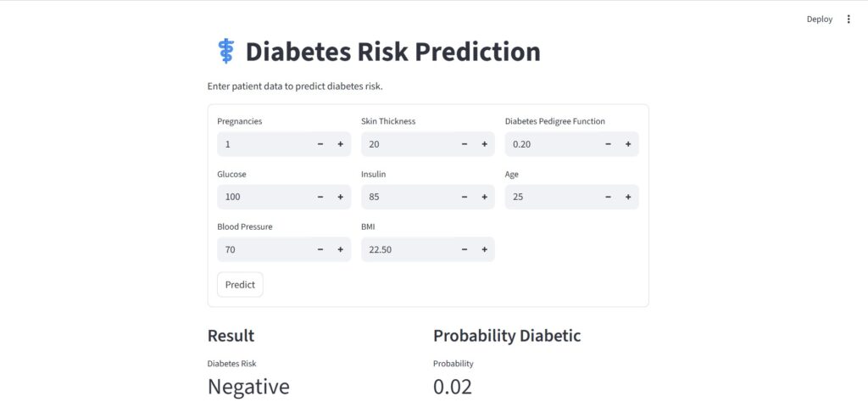Click the medical caduceus icon in title

click(225, 52)
